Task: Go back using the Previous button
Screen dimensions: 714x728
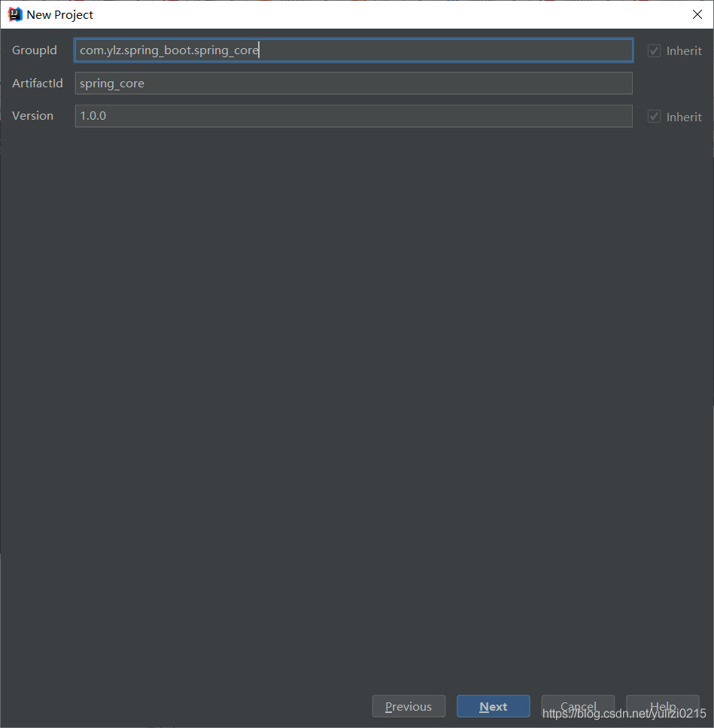Action: 409,706
